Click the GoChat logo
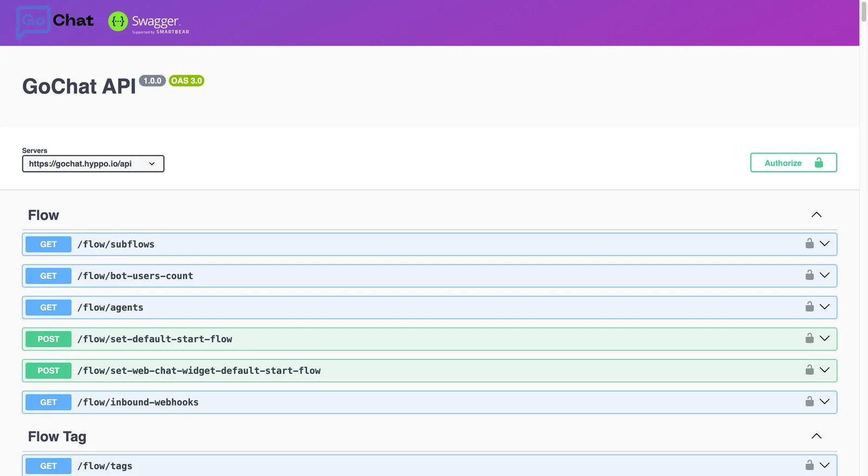The image size is (868, 476). coord(55,22)
